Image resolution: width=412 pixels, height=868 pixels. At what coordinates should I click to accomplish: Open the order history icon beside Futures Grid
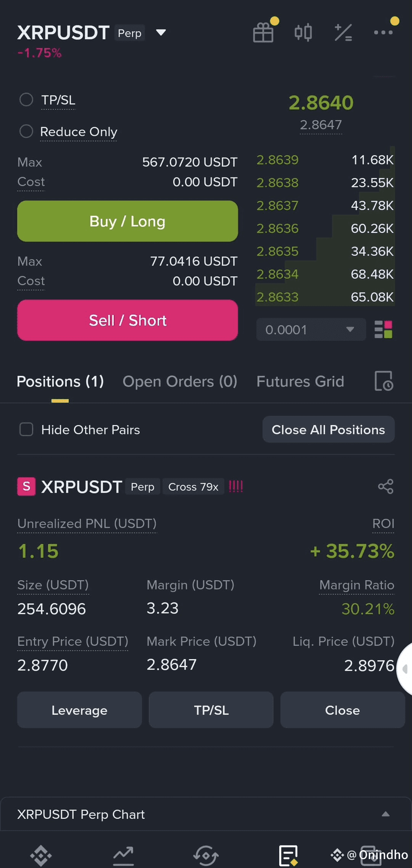coord(384,381)
